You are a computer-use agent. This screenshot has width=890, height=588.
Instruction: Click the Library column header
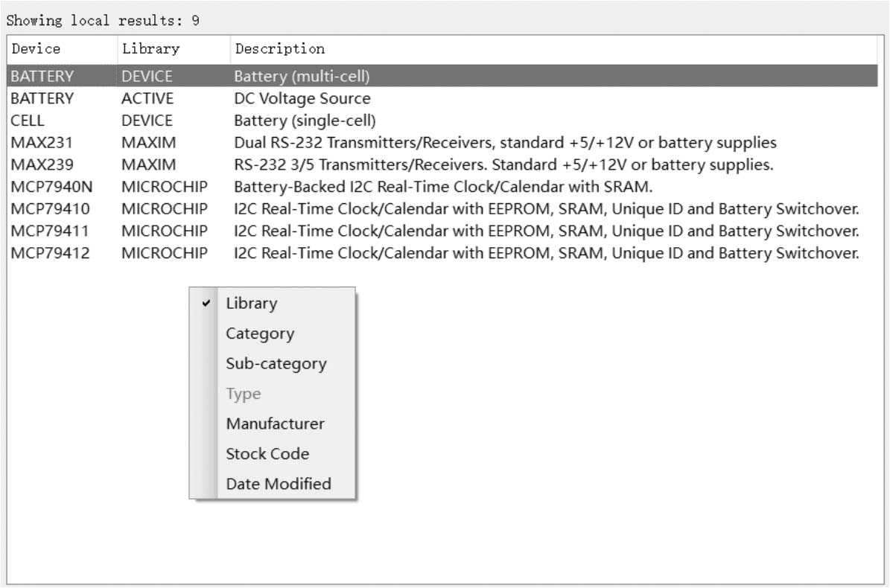point(150,49)
